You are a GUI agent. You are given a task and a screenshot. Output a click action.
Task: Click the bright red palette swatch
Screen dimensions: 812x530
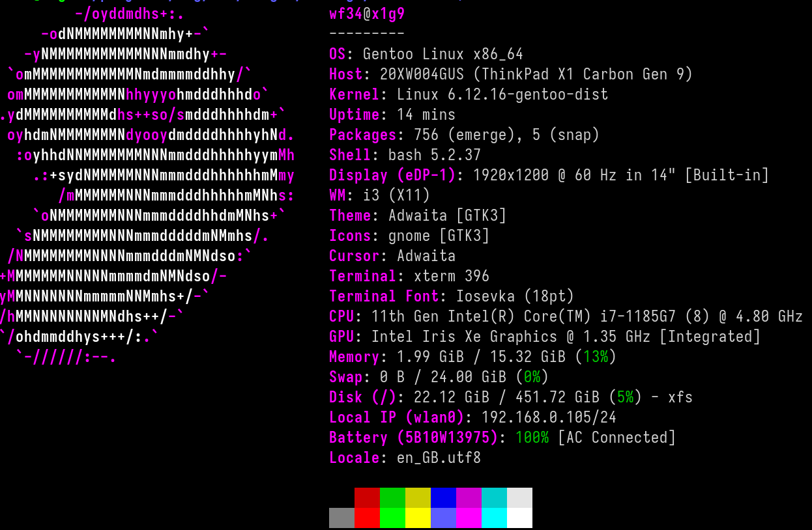point(367,518)
